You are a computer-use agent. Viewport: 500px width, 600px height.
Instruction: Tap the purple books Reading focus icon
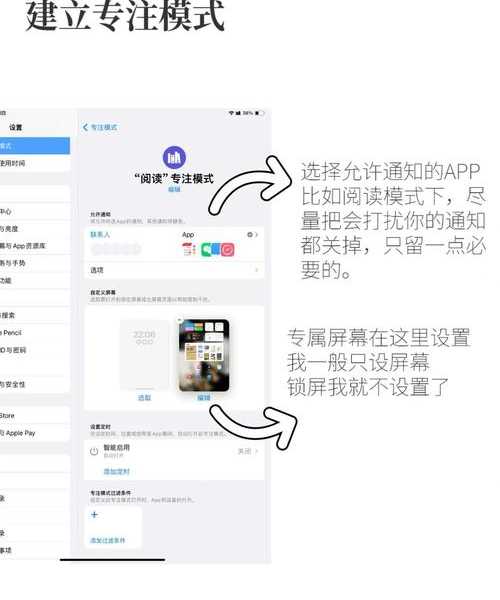tap(174, 157)
